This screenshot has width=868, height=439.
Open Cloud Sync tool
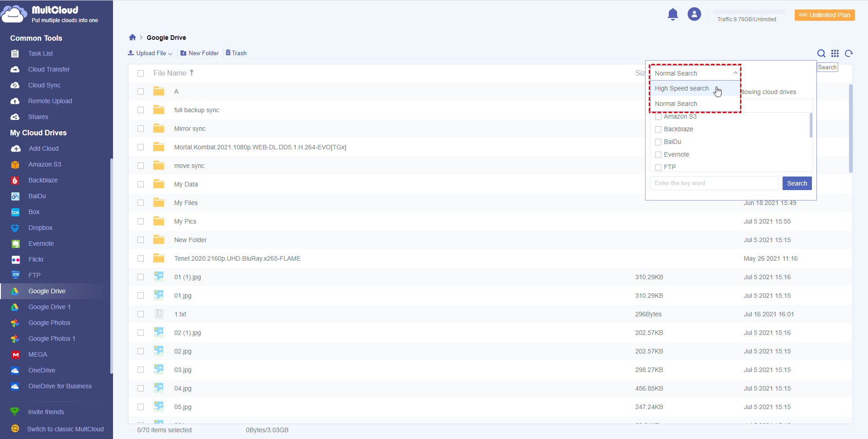(44, 85)
